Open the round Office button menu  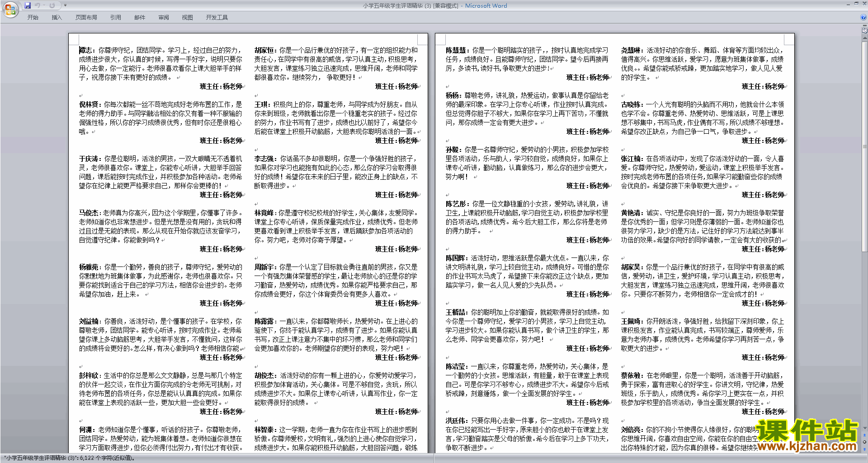click(x=10, y=9)
